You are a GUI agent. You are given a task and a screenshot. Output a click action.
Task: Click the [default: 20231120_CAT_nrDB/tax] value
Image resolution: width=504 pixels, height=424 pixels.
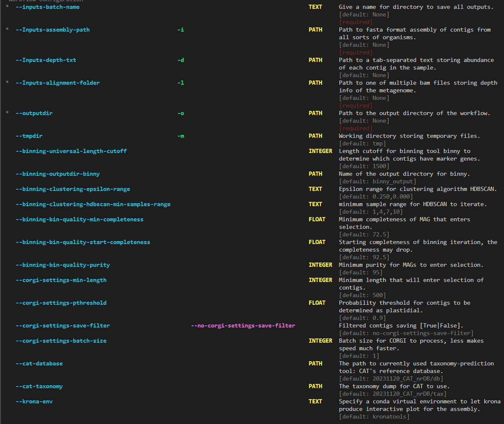[x=393, y=394]
